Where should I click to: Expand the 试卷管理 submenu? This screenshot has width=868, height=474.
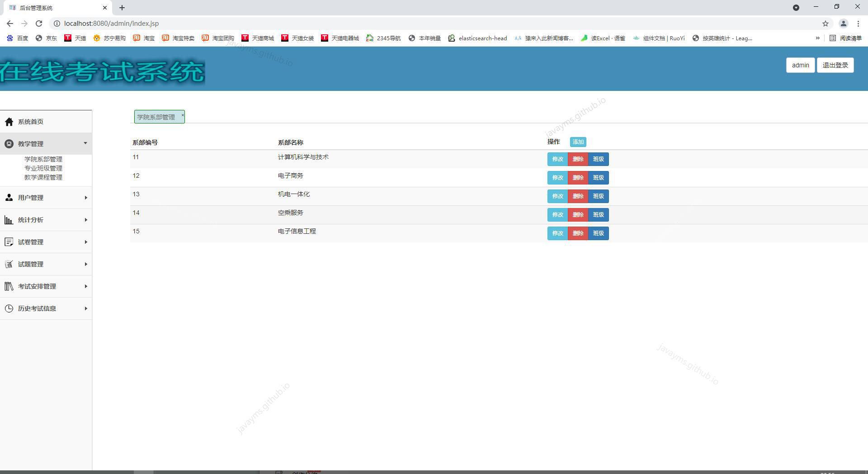click(x=85, y=242)
